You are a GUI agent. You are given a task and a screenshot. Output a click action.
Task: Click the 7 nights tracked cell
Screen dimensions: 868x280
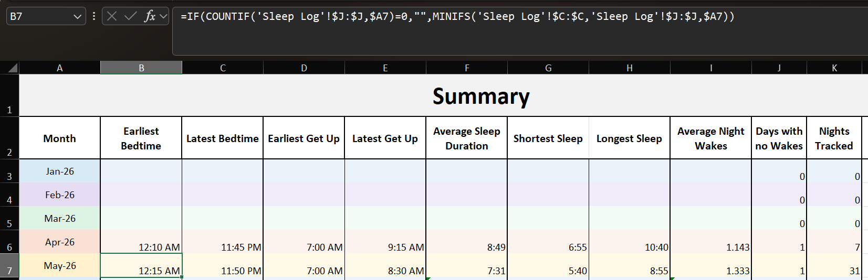pos(834,242)
